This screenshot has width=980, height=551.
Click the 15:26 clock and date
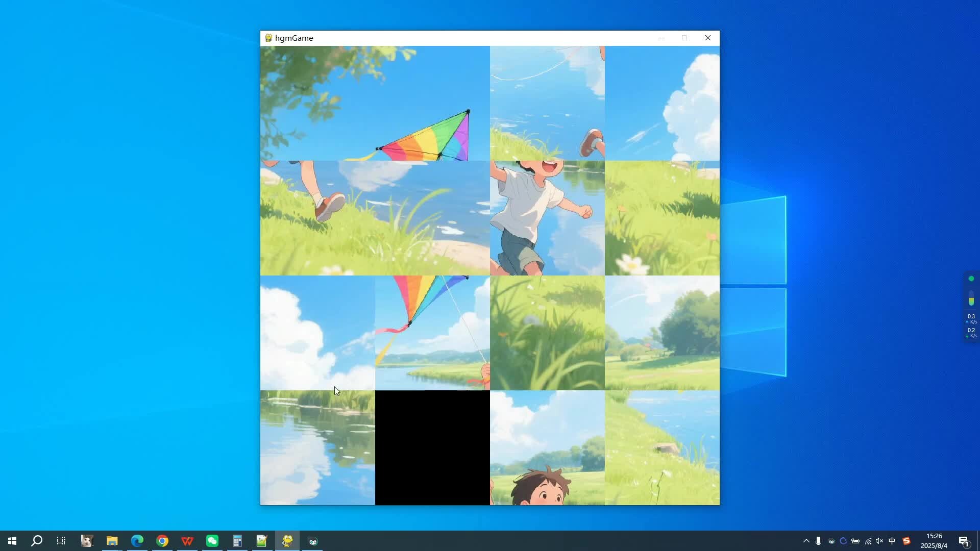934,541
